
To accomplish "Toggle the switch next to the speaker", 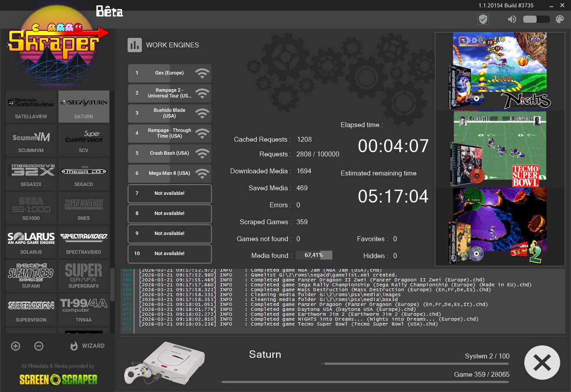I will (x=536, y=19).
